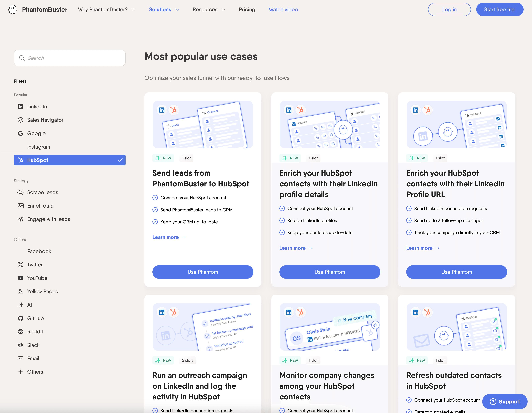The height and width of the screenshot is (413, 532).
Task: Click the PhantomBuster ghost logo icon
Action: click(x=13, y=10)
